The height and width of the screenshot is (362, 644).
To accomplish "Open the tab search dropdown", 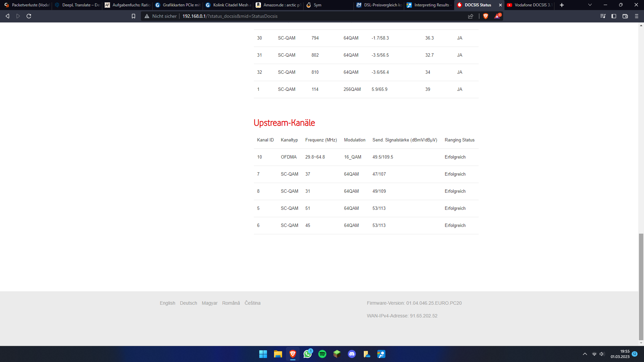I will 590,5.
